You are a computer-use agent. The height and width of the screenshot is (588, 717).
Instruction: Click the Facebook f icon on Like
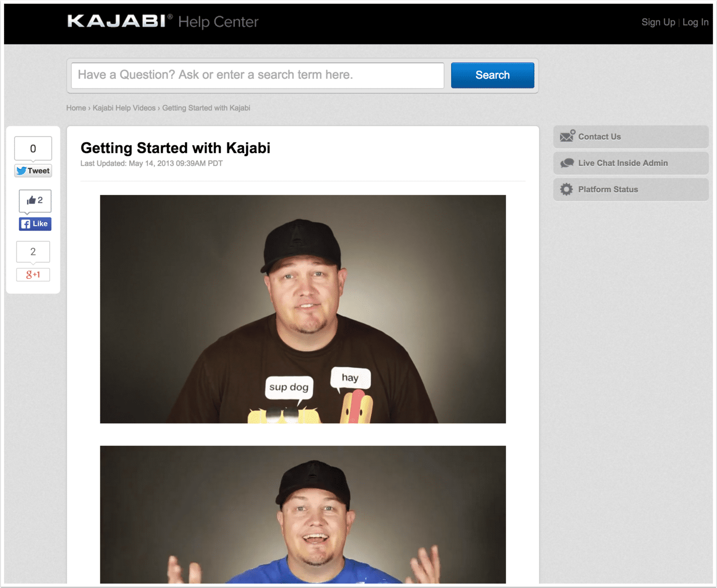26,224
